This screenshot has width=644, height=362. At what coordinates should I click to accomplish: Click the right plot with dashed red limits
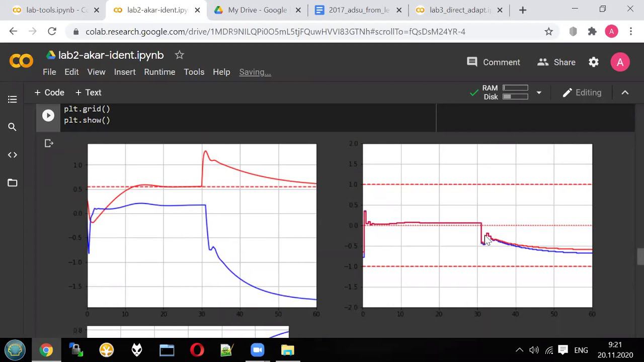point(477,226)
